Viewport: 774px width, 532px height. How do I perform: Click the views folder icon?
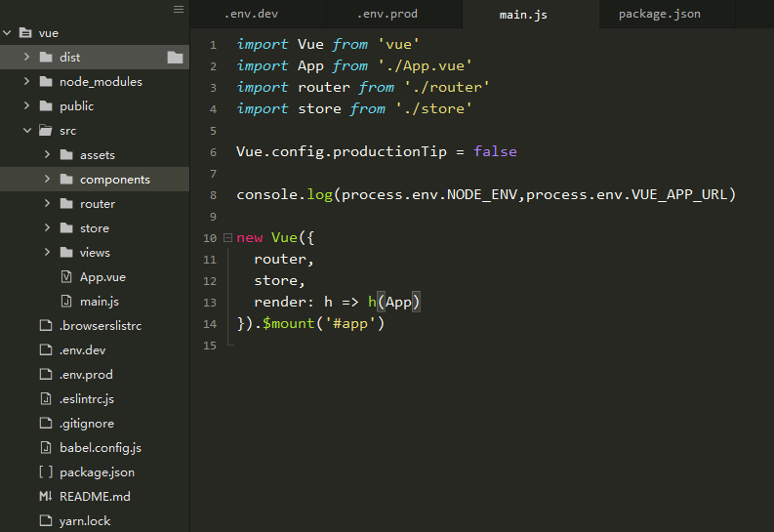click(x=66, y=253)
